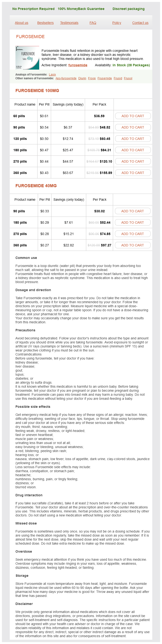Click the Furosemide 40mg product box image
162x644 pixels.
coord(27,58)
